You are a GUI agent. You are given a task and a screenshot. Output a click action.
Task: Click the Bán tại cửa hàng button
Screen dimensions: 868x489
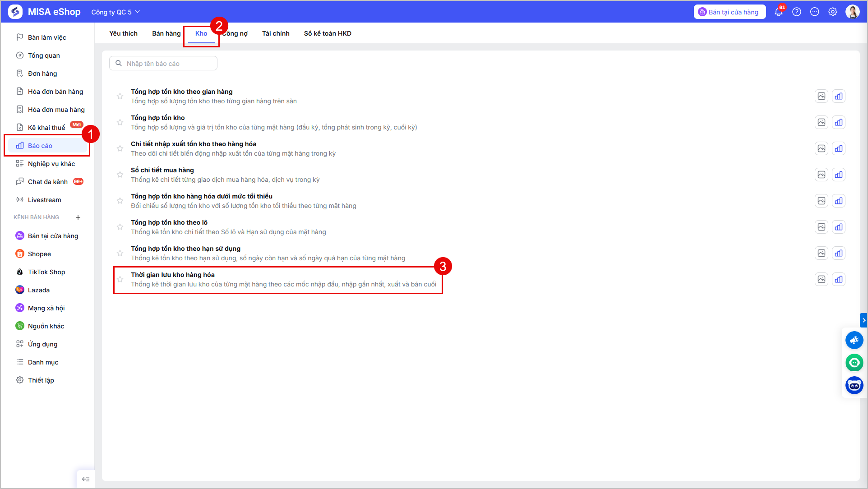(729, 12)
